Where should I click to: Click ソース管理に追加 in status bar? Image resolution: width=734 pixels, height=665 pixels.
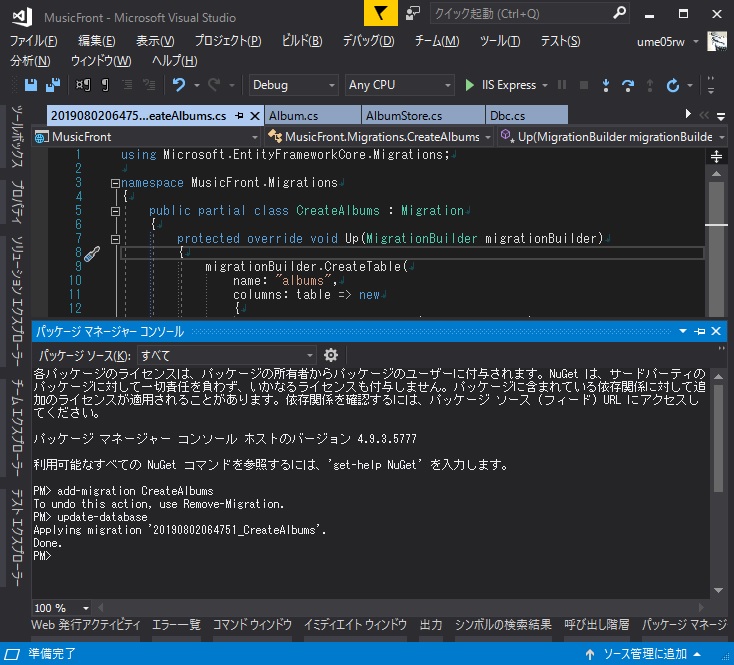coord(644,654)
